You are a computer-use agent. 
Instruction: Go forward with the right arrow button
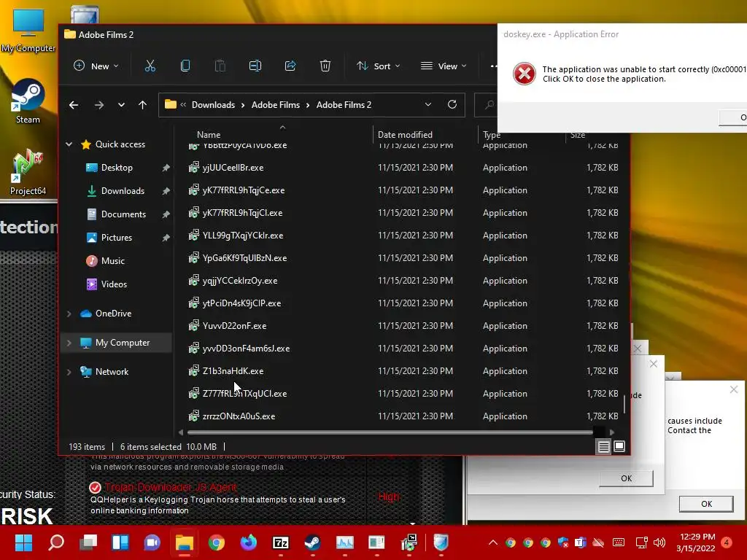coord(99,105)
